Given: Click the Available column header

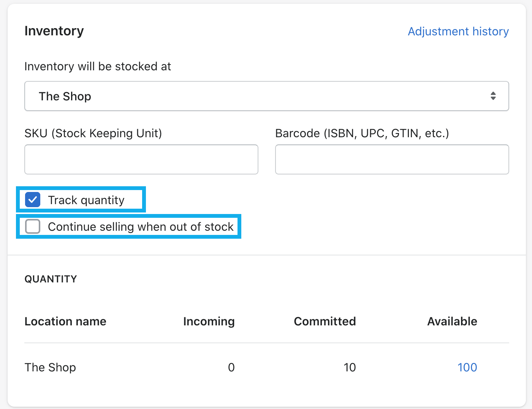Looking at the screenshot, I should (x=452, y=321).
